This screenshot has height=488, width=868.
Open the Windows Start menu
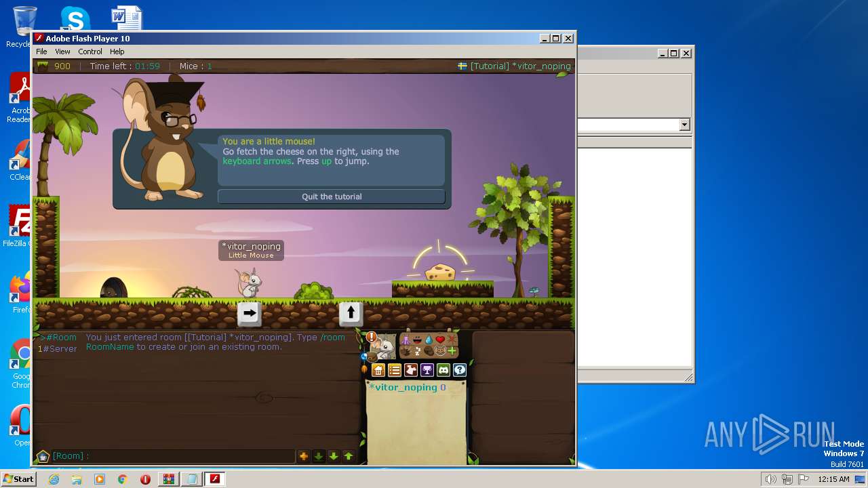tap(18, 479)
